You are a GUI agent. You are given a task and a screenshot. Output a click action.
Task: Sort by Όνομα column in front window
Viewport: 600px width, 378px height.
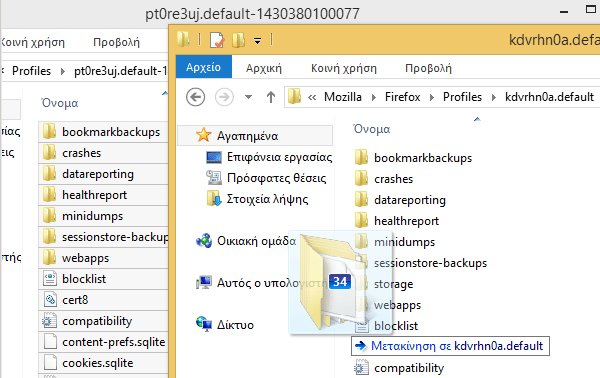point(372,129)
